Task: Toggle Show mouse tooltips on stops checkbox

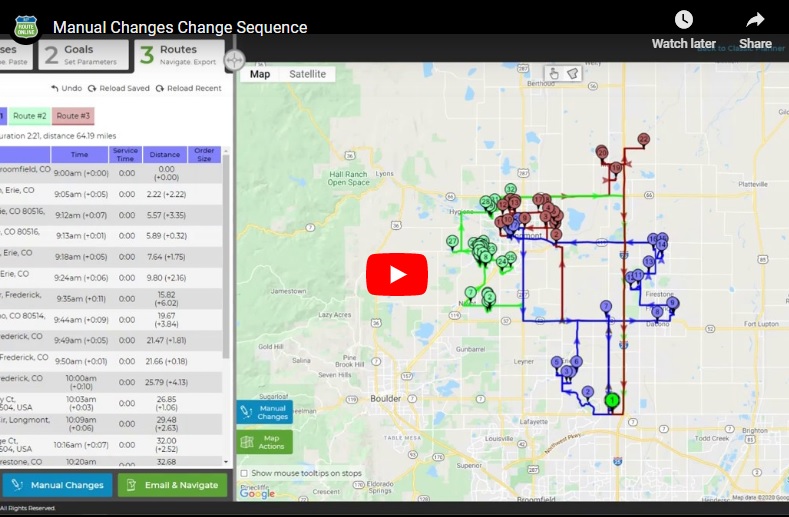Action: [244, 473]
